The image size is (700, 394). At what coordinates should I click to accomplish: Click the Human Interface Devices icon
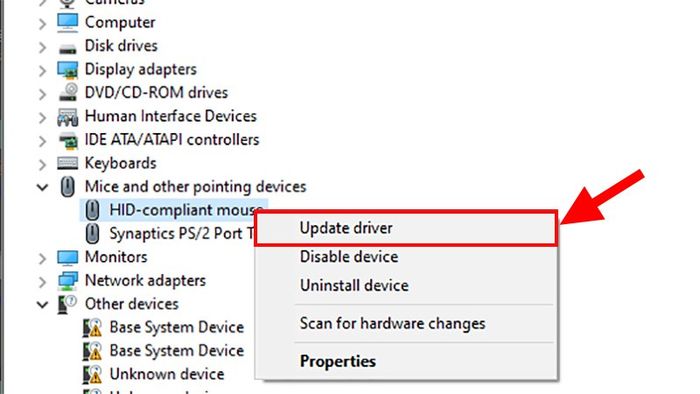pos(67,117)
